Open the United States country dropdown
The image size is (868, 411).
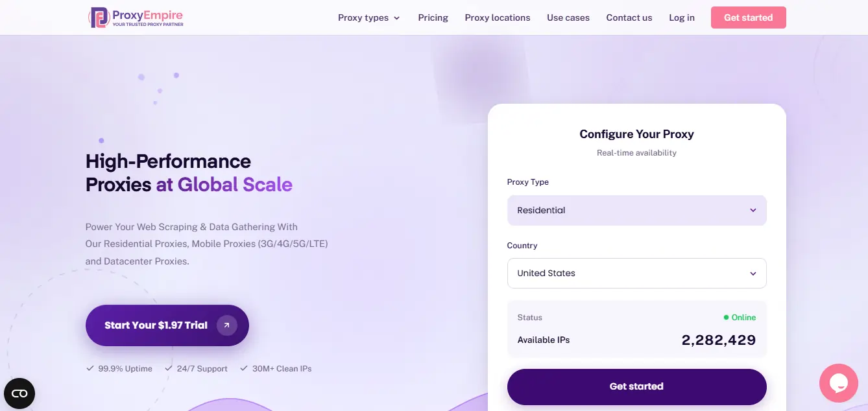(636, 273)
